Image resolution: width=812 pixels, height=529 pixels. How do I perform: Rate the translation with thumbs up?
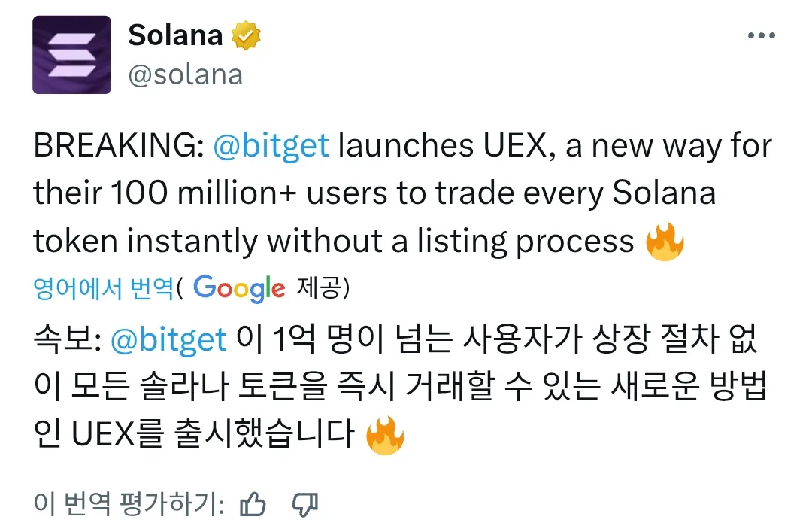[253, 504]
